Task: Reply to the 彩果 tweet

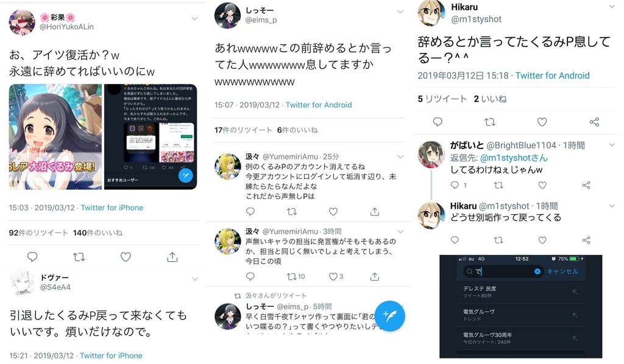Action: click(32, 257)
